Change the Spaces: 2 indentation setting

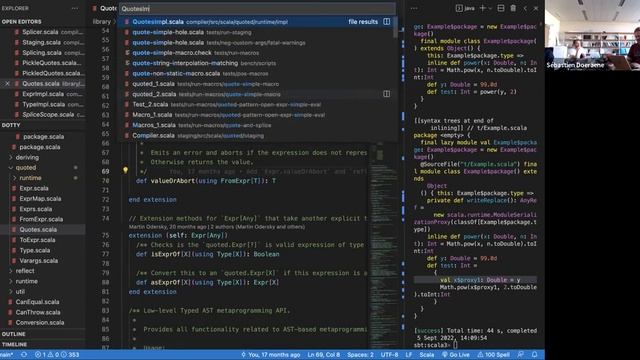tap(360, 355)
